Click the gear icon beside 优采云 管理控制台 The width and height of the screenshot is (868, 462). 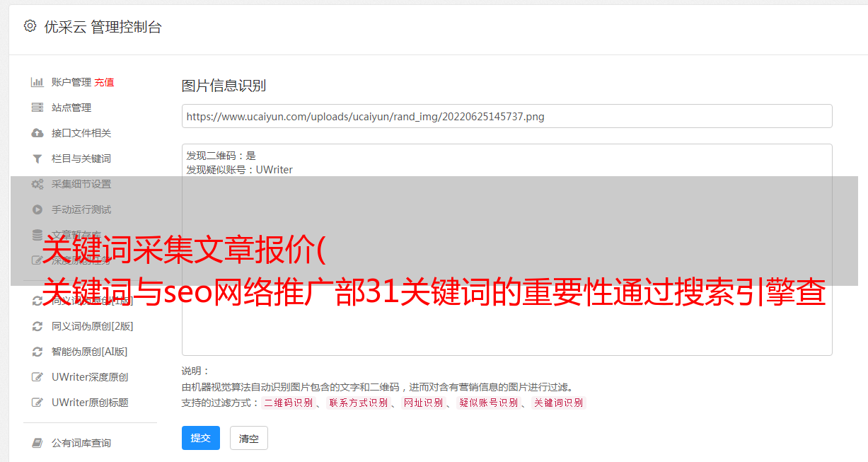pyautogui.click(x=30, y=26)
